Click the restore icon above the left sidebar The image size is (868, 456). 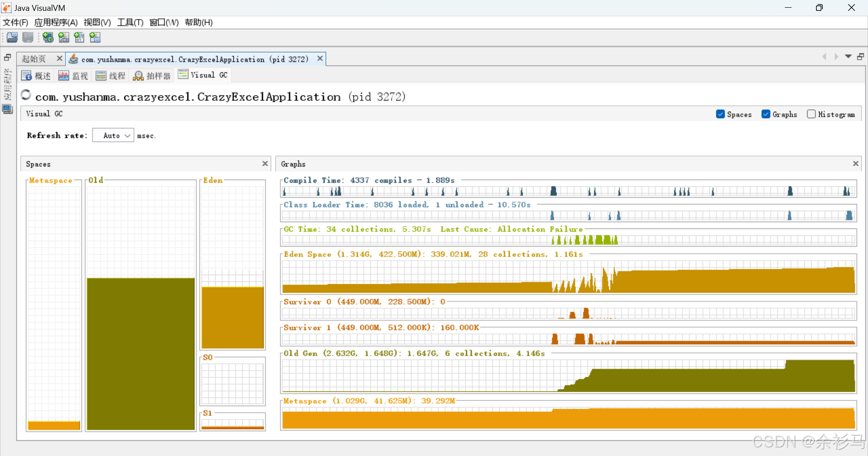8,57
